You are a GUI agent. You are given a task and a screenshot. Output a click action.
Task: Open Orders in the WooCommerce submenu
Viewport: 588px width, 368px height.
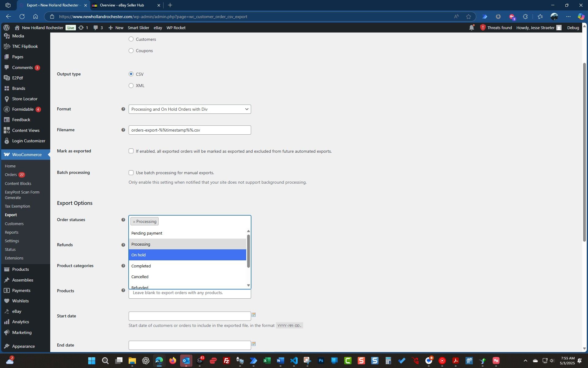click(11, 175)
